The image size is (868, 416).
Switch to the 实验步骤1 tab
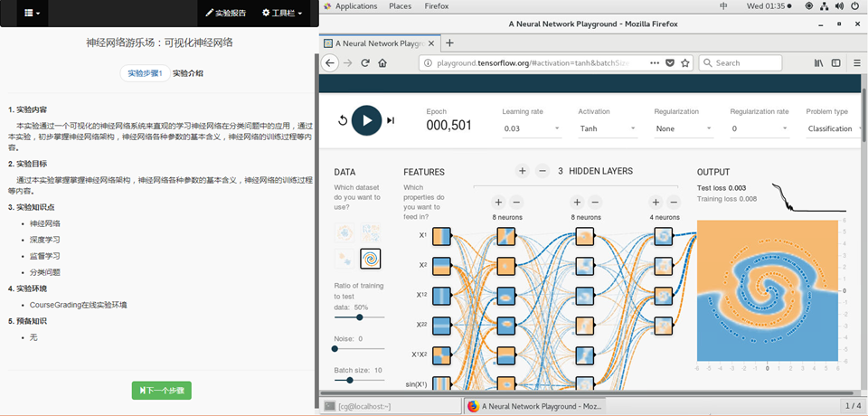(x=145, y=73)
